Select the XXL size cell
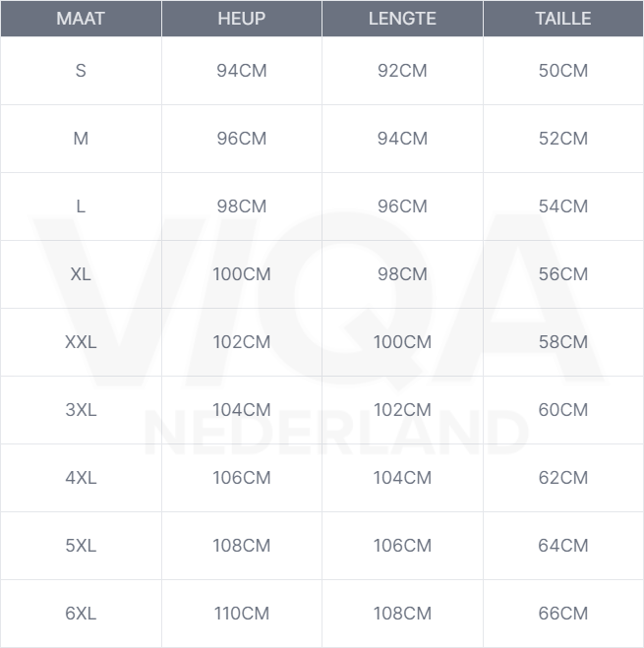 pyautogui.click(x=81, y=342)
